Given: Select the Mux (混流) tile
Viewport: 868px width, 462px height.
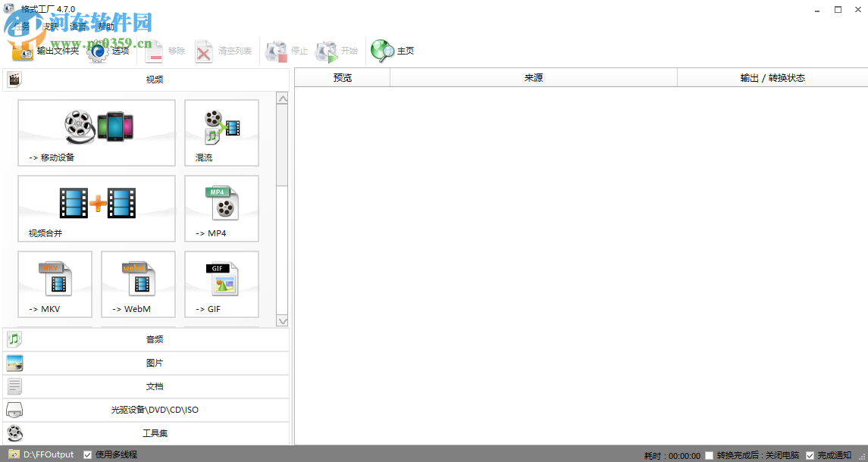Looking at the screenshot, I should 221,133.
